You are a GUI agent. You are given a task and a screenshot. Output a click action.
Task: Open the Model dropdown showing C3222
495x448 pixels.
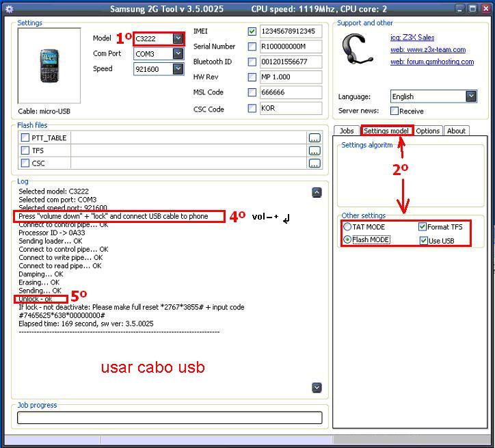pos(178,38)
